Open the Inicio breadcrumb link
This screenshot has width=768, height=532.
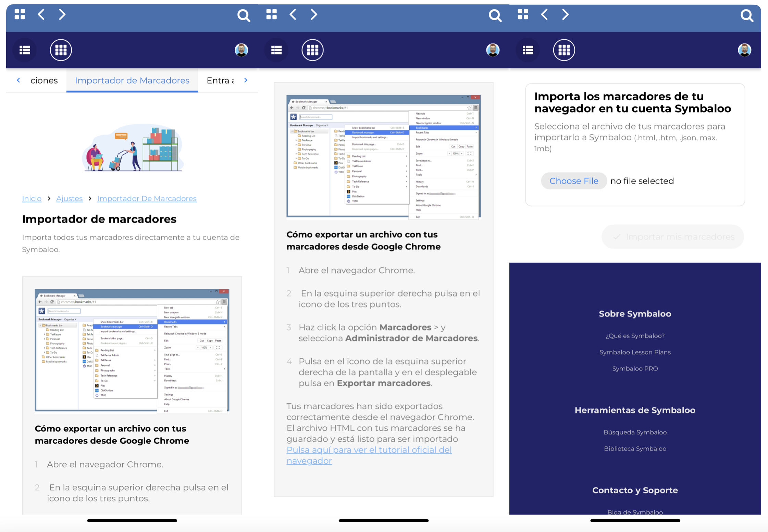click(x=32, y=199)
